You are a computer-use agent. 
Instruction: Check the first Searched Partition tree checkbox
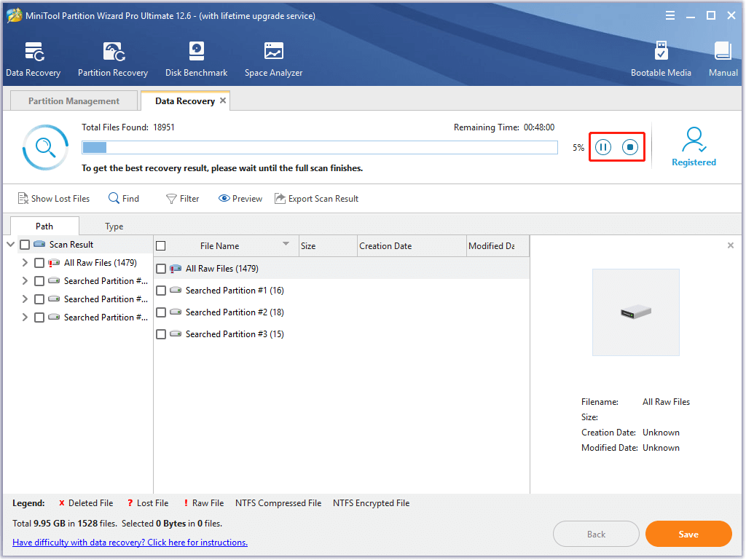pos(39,281)
